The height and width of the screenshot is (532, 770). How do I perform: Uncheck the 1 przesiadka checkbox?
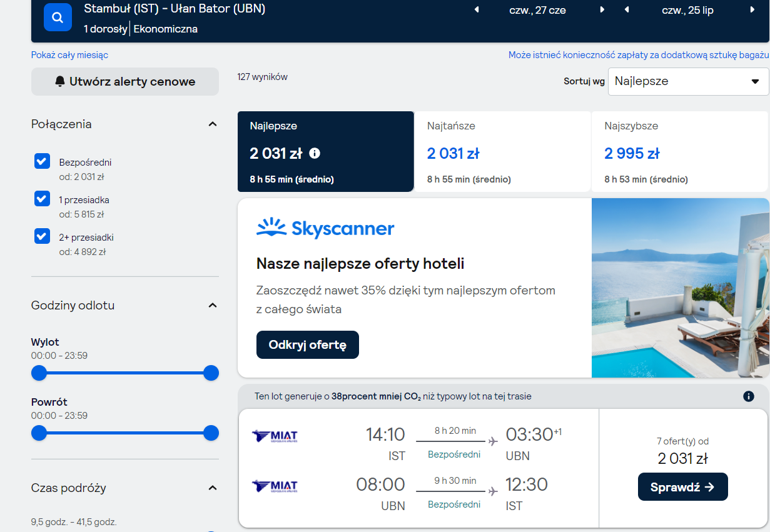tap(42, 199)
